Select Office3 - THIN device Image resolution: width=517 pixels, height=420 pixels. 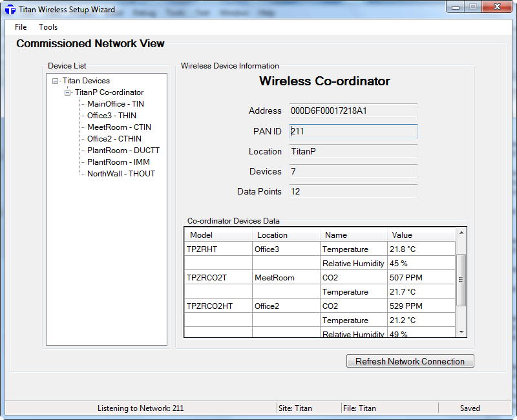111,116
